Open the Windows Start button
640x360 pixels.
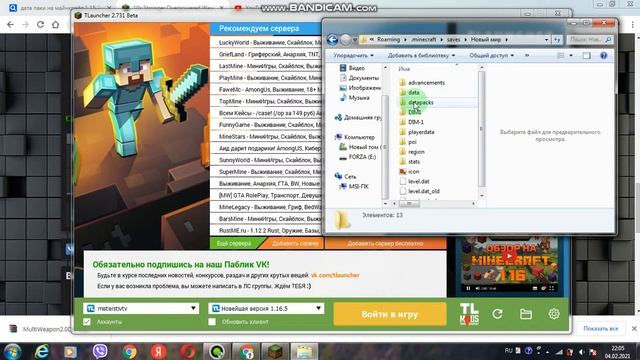12,351
